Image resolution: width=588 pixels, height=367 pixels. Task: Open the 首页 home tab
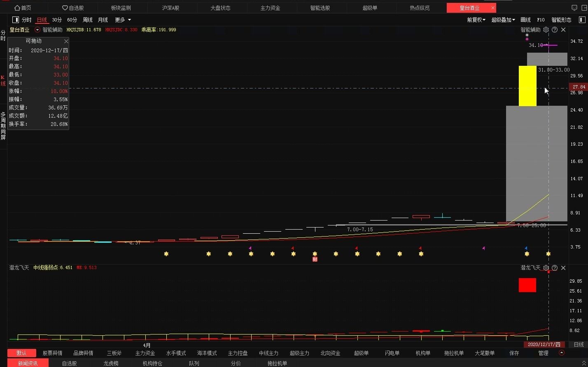pyautogui.click(x=23, y=8)
